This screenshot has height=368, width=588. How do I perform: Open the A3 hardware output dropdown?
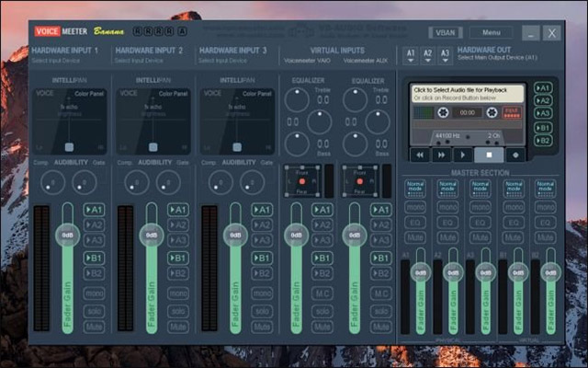[445, 55]
